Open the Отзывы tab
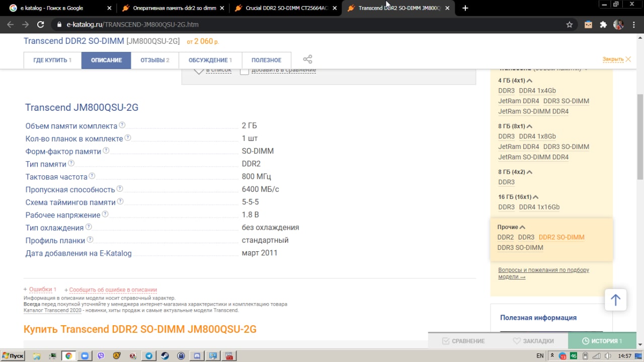 155,60
